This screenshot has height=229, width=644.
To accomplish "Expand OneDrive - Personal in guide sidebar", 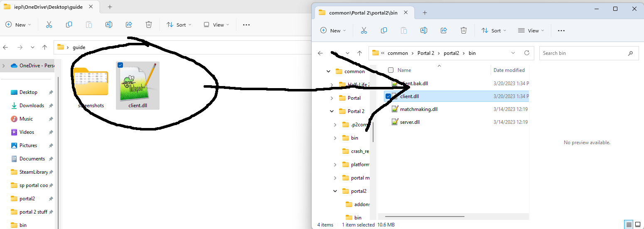I will pos(4,65).
